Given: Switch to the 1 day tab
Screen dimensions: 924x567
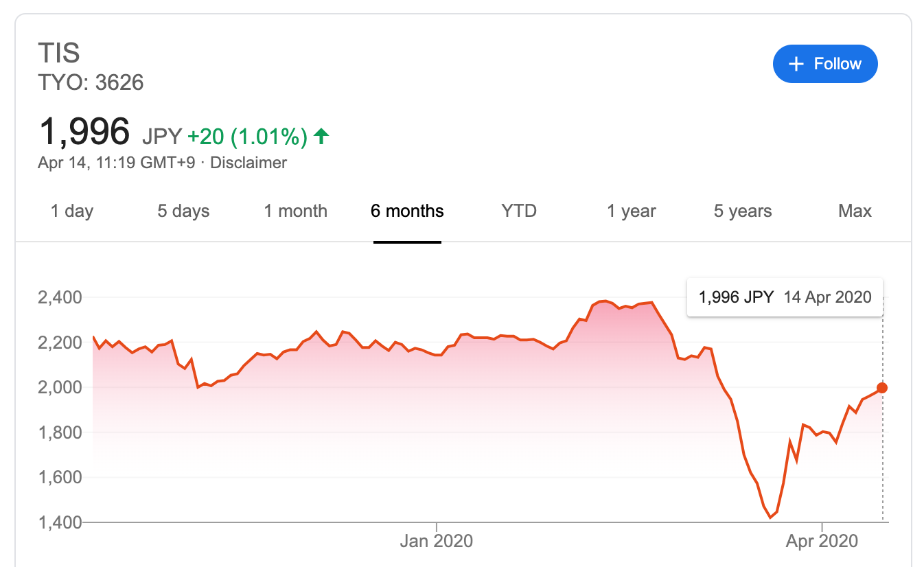Looking at the screenshot, I should (72, 211).
